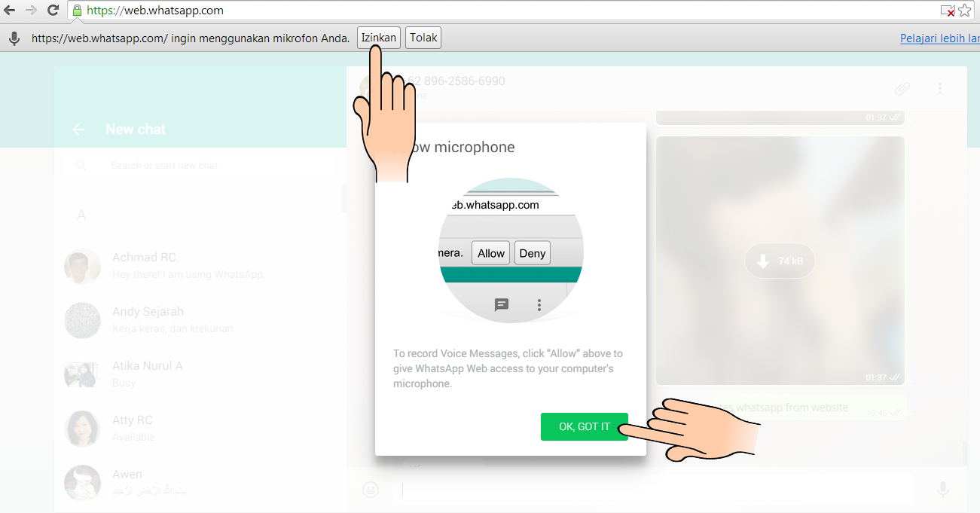Open Pelajari lebih lanjut link
980x513 pixels.
(940, 38)
